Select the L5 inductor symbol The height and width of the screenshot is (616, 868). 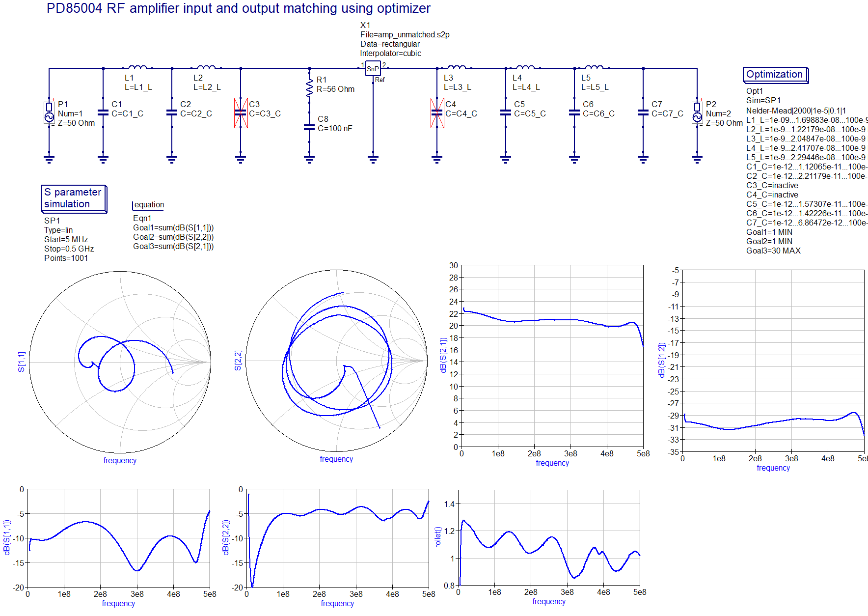[594, 67]
